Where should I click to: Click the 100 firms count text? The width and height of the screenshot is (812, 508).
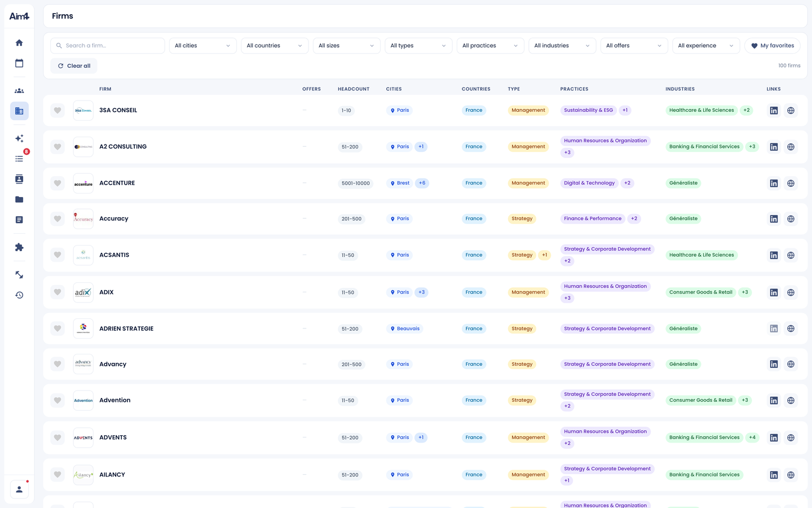pos(789,66)
